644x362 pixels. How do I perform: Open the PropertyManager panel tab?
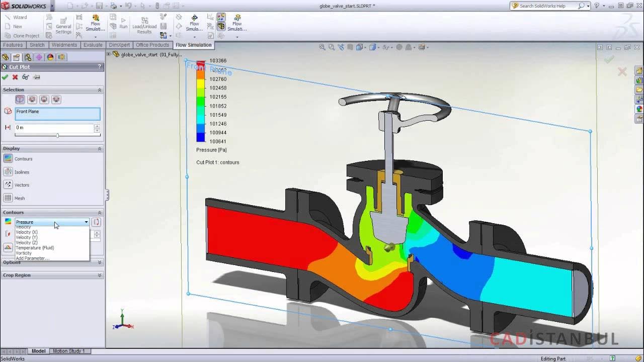pyautogui.click(x=17, y=57)
